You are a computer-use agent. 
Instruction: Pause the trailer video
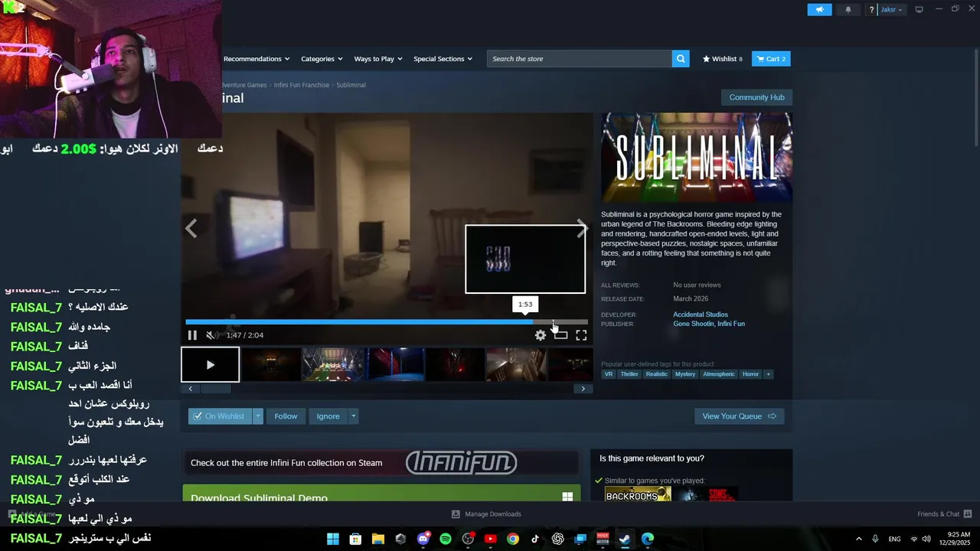(192, 335)
